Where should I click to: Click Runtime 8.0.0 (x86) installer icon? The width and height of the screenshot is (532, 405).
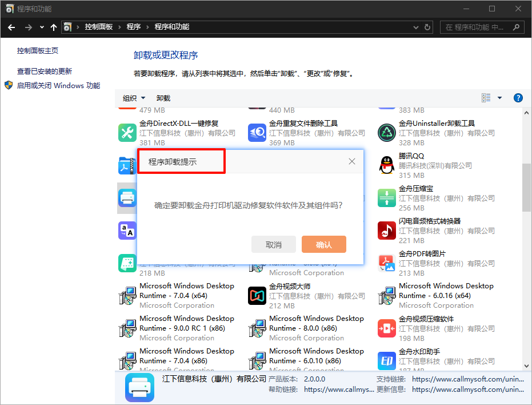point(257,328)
